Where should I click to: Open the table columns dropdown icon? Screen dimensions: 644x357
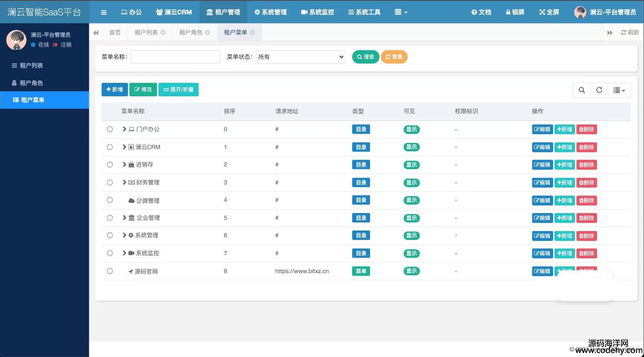619,90
